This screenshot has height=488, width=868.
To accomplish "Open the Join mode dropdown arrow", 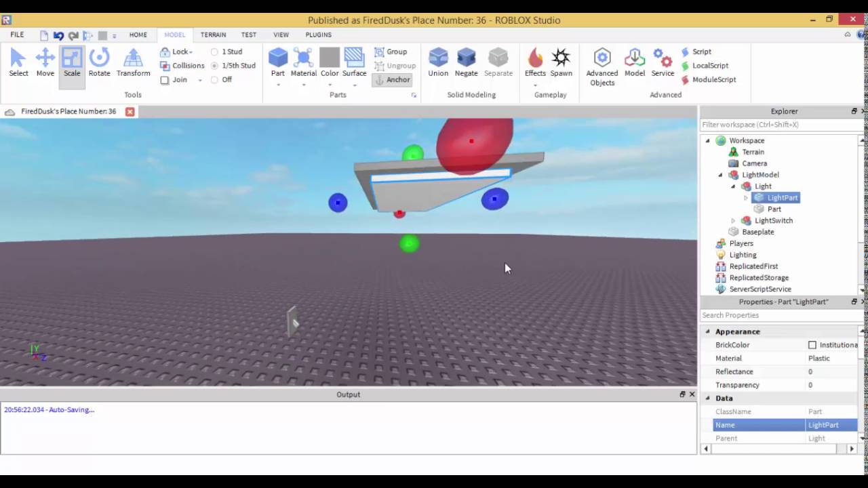I will (200, 81).
